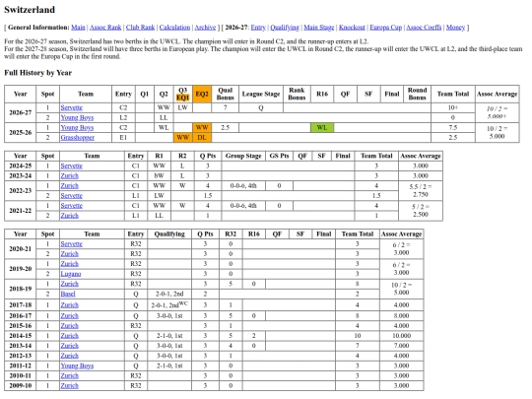Screen dimensions: 532x399
Task: Open the Basel team link
Action: coord(68,294)
